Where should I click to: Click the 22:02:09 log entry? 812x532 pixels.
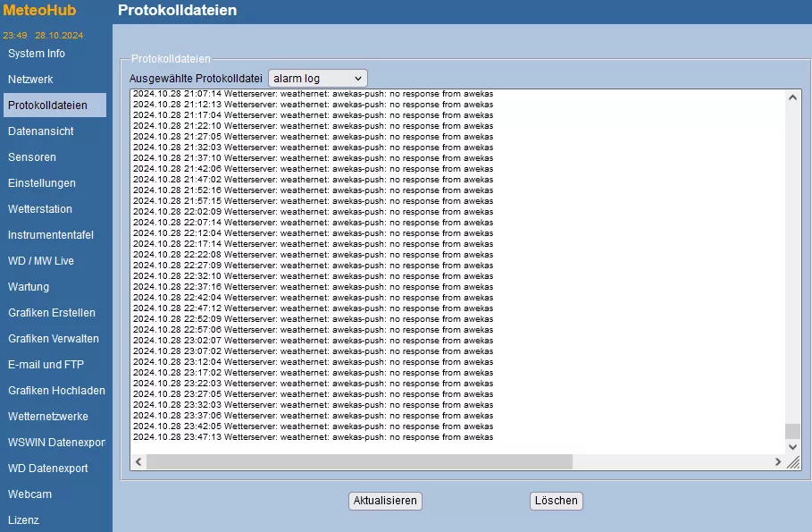[313, 212]
